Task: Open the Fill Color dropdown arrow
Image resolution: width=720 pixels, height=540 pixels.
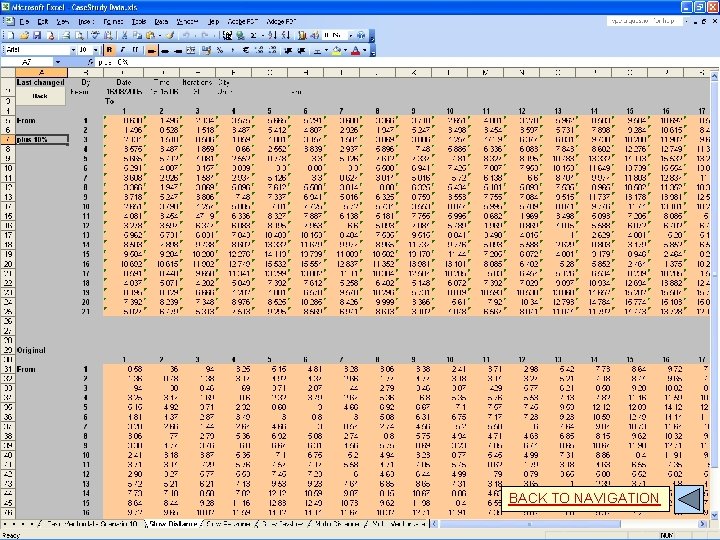Action: [x=345, y=51]
